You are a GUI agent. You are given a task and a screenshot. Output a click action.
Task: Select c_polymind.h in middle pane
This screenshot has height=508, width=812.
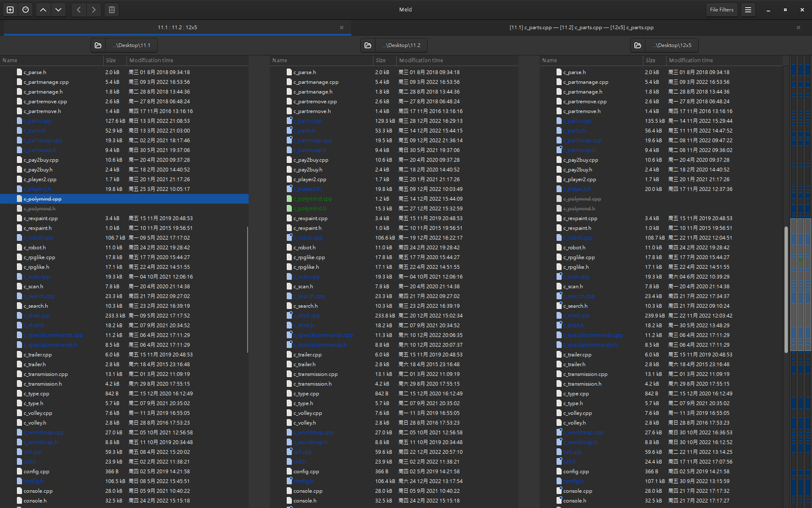tap(394, 209)
